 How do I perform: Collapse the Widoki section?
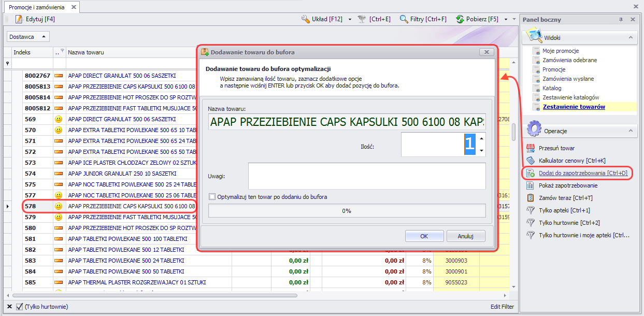pyautogui.click(x=631, y=37)
